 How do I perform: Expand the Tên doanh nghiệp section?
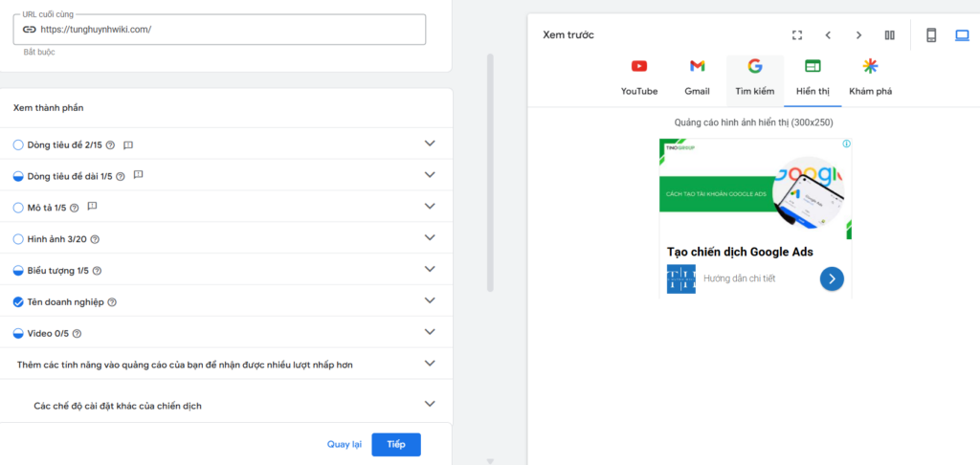click(430, 300)
